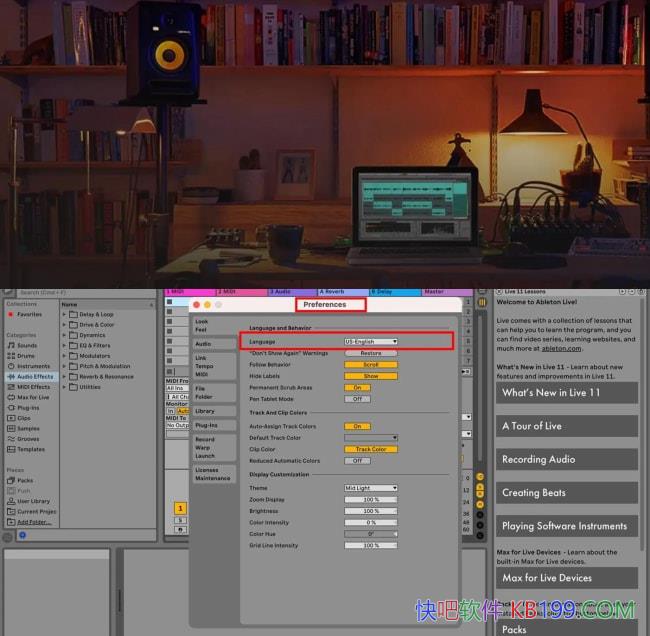The image size is (650, 636).
Task: Open the Max for Live category
Action: point(34,397)
